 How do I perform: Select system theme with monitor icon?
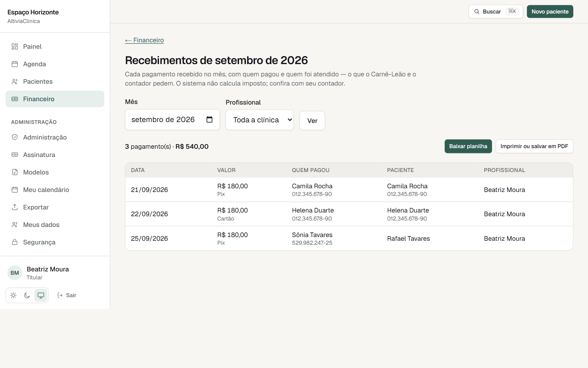click(x=41, y=295)
